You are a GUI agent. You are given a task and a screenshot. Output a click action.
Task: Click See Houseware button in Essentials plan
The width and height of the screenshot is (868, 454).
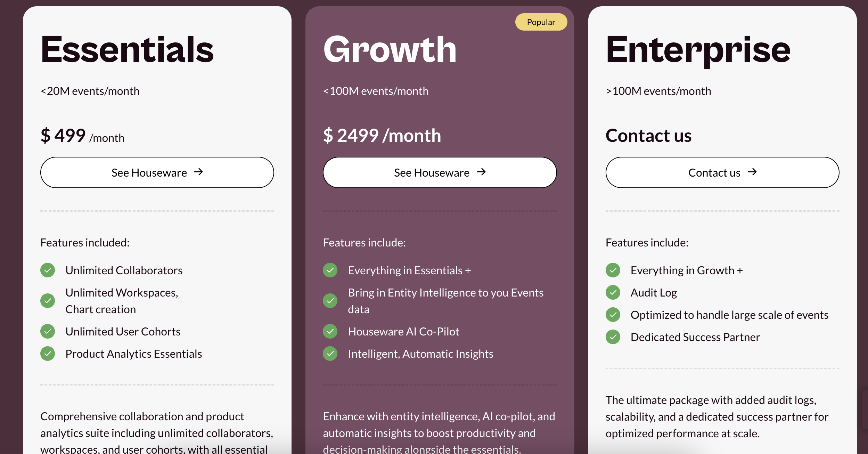tap(157, 172)
